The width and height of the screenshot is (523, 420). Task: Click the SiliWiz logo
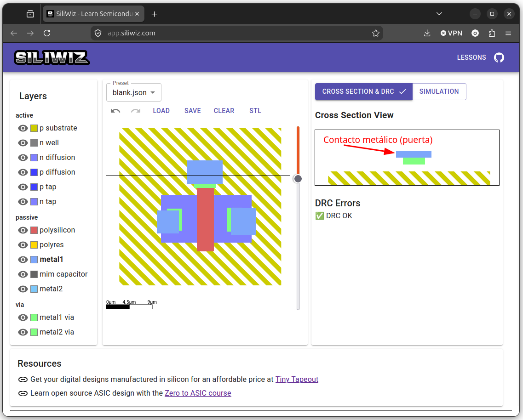click(x=52, y=57)
